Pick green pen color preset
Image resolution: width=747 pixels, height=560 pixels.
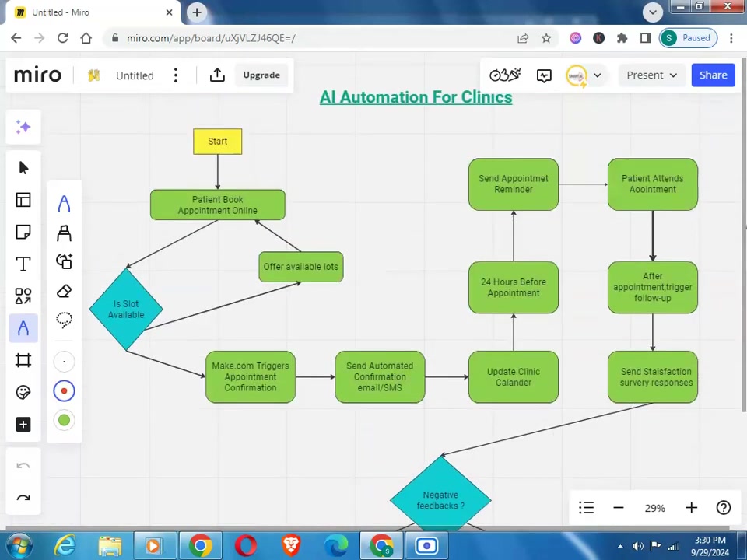tap(65, 420)
